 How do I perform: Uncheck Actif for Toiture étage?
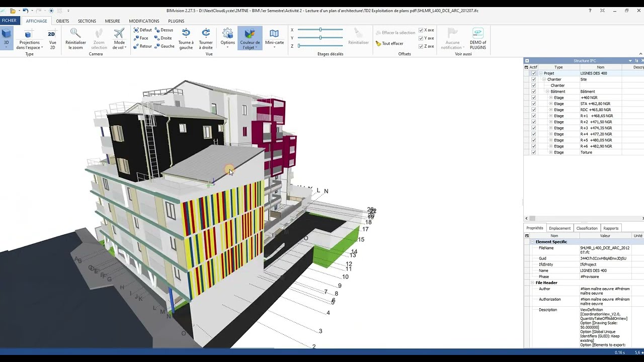coord(534,152)
